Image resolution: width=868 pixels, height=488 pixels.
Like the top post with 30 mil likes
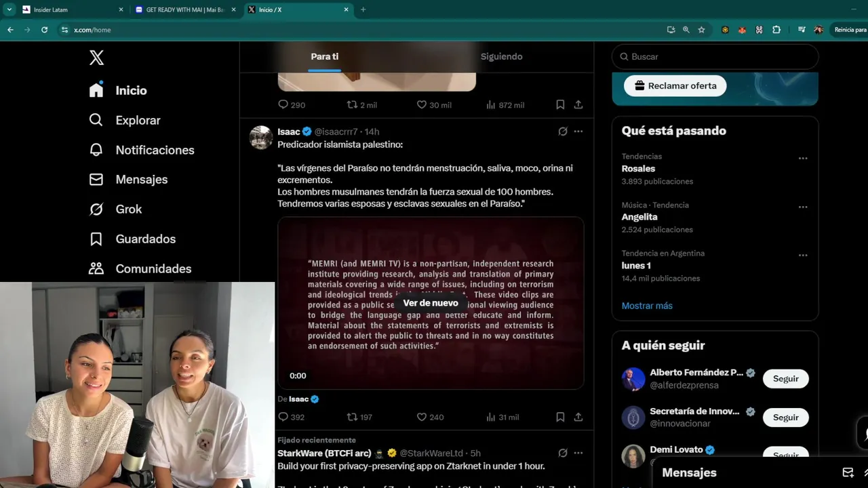(422, 105)
